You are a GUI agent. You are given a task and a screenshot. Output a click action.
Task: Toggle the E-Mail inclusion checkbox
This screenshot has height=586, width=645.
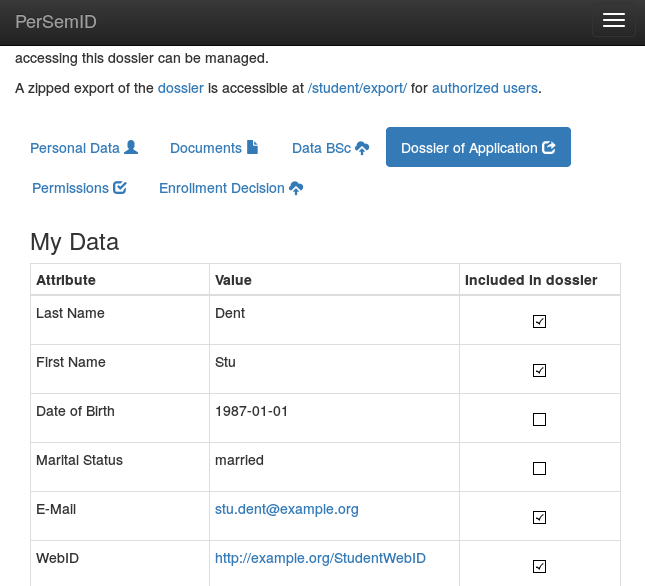point(540,518)
